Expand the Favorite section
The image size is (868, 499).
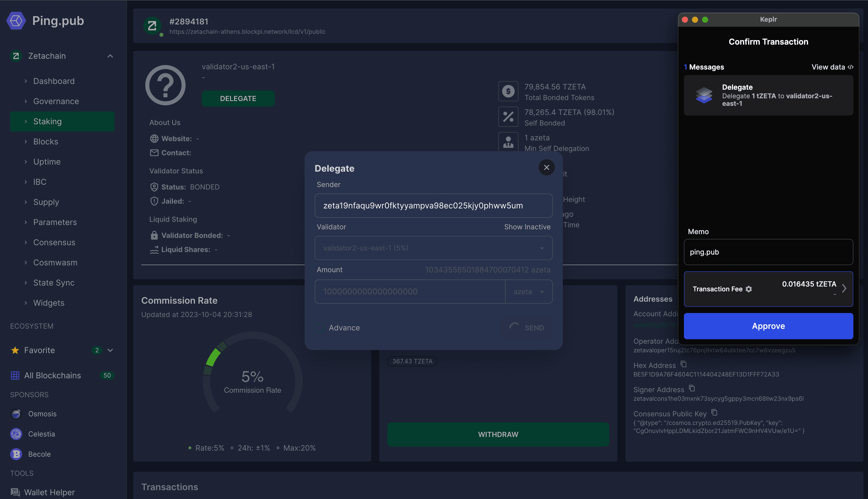click(110, 350)
